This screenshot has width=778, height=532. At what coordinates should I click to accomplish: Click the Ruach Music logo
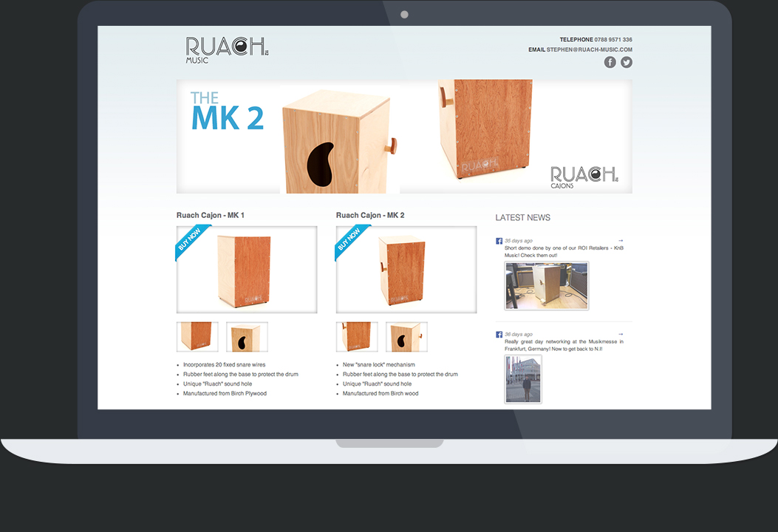[227, 50]
